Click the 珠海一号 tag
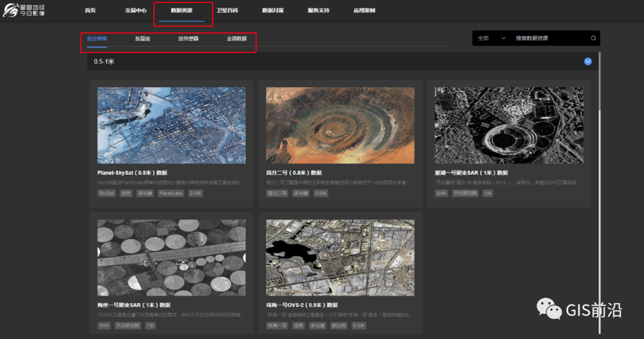Screen dimensions: 644x339 tap(277, 325)
